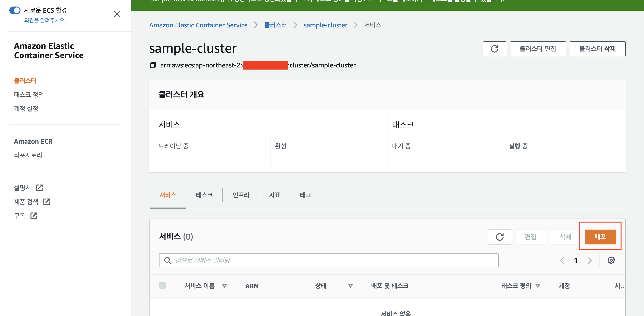This screenshot has height=316, width=644.
Task: Click the 배포 및 태스크 column header
Action: coord(390,286)
